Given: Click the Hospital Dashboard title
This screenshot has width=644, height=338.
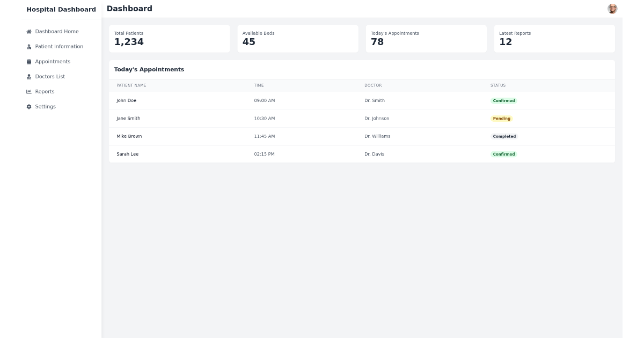Looking at the screenshot, I should (61, 9).
